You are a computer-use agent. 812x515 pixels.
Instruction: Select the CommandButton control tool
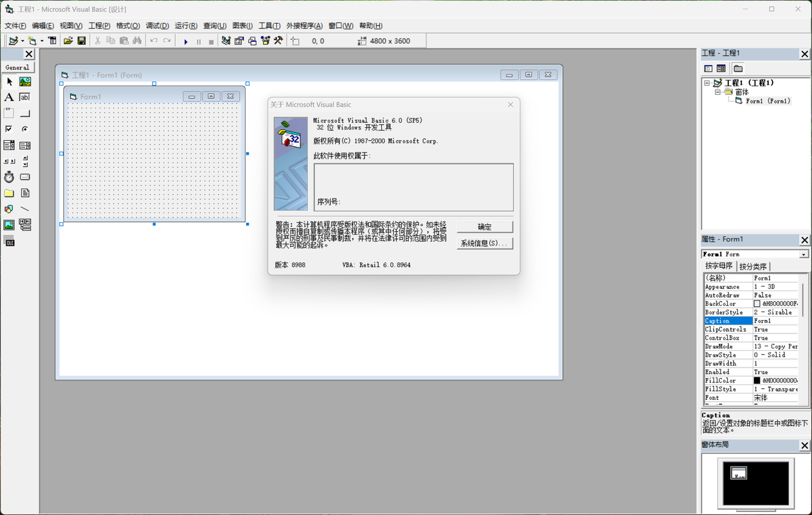coord(25,113)
